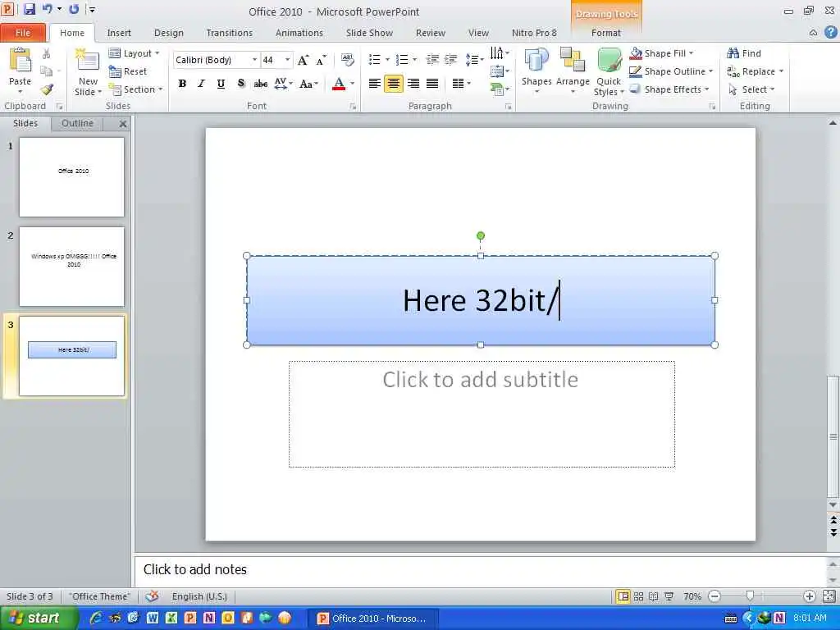Click the Redo icon in quick access toolbar
Viewport: 840px width, 630px height.
75,9
